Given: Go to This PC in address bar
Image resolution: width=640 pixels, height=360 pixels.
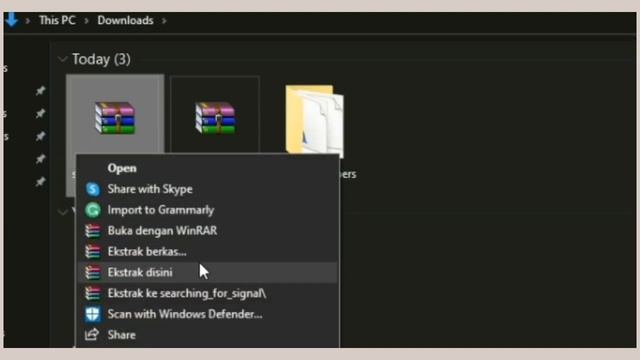Looking at the screenshot, I should tap(57, 20).
